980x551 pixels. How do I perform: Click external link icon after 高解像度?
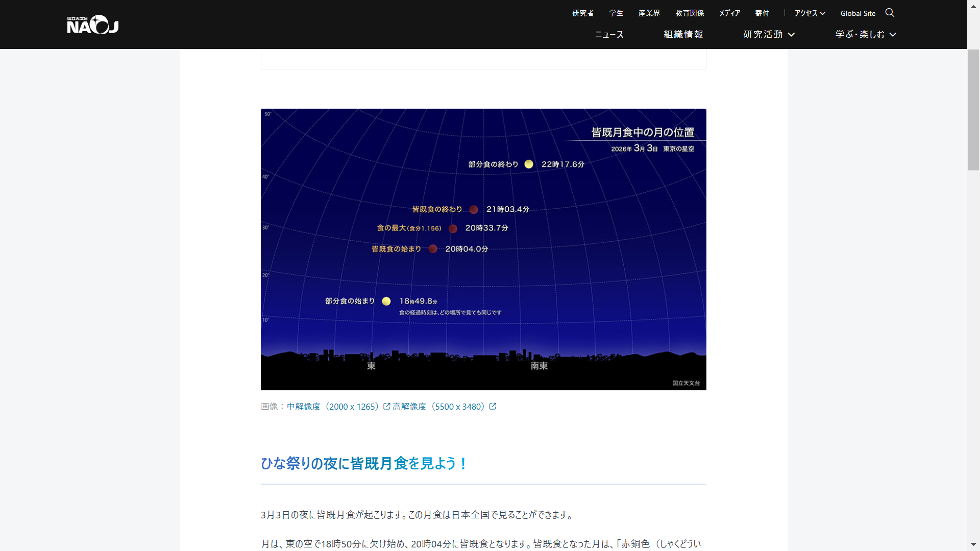[x=493, y=406]
